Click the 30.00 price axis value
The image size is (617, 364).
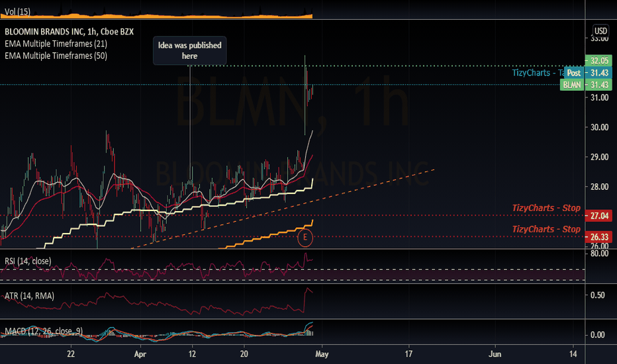coord(599,127)
